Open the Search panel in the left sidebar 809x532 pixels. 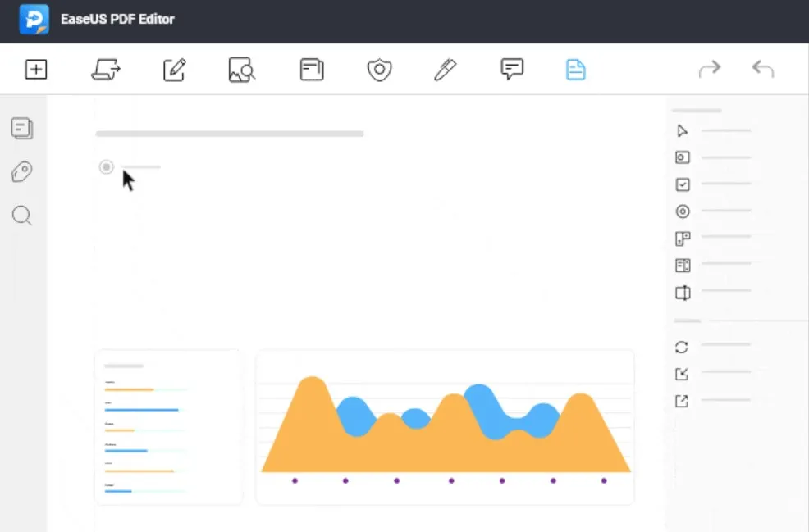pyautogui.click(x=21, y=216)
